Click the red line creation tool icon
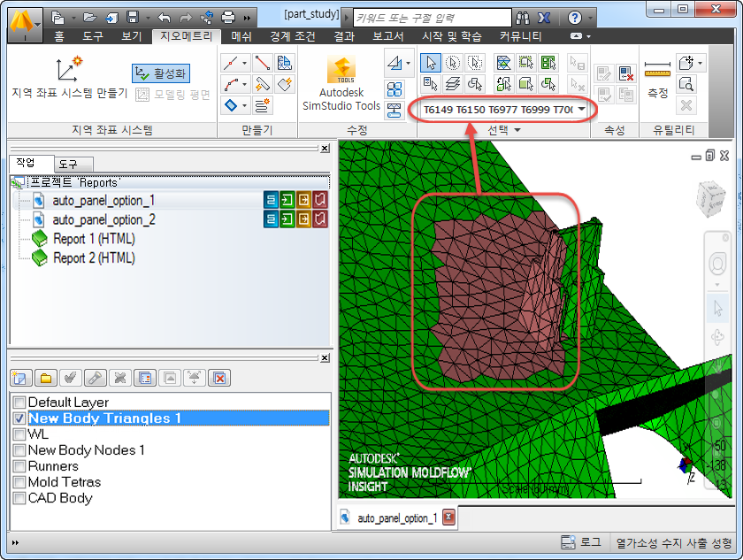 [262, 63]
